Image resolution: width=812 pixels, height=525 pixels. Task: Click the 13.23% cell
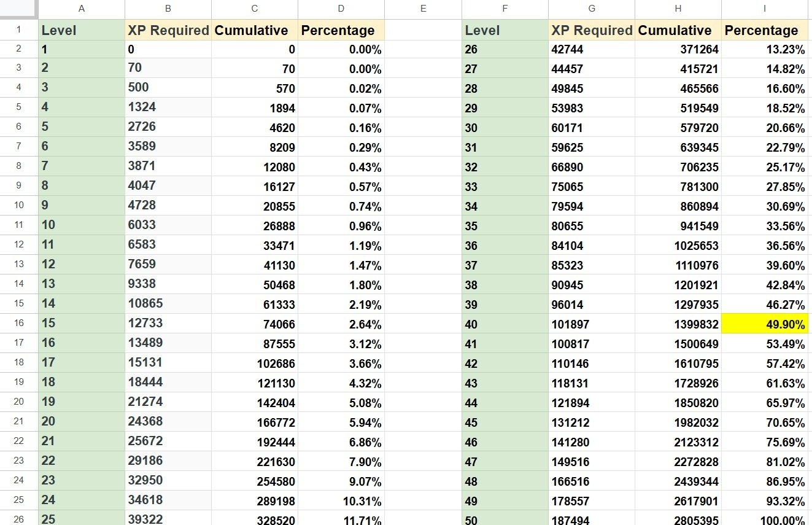(x=765, y=50)
